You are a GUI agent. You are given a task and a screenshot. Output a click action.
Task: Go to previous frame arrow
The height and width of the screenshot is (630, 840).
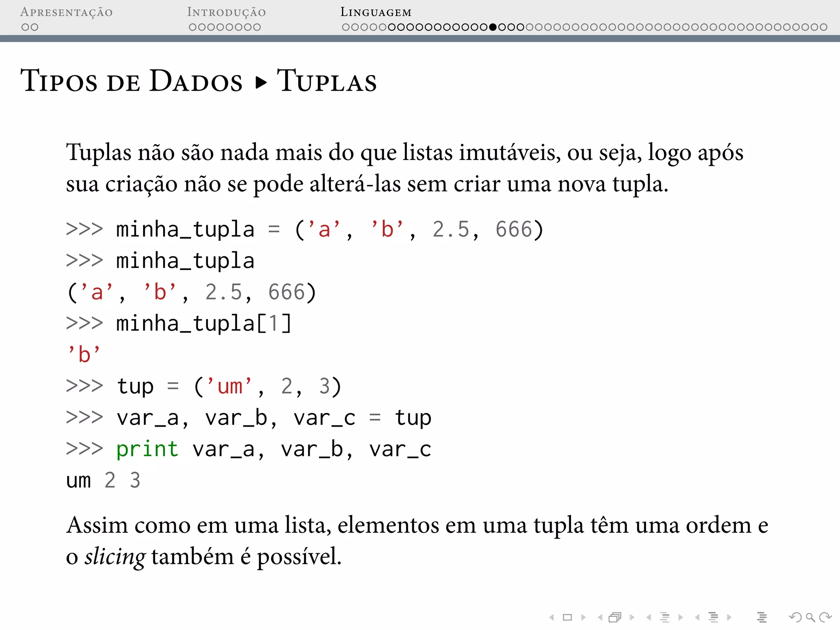600,617
